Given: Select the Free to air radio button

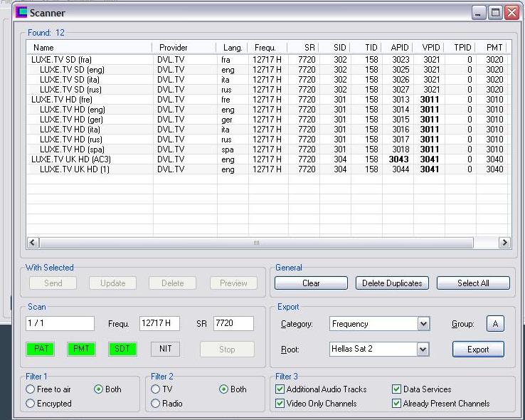Looking at the screenshot, I should click(31, 389).
